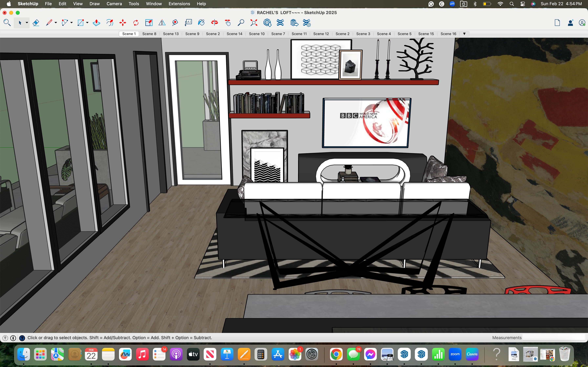Choose the Rotate tool

(136, 23)
